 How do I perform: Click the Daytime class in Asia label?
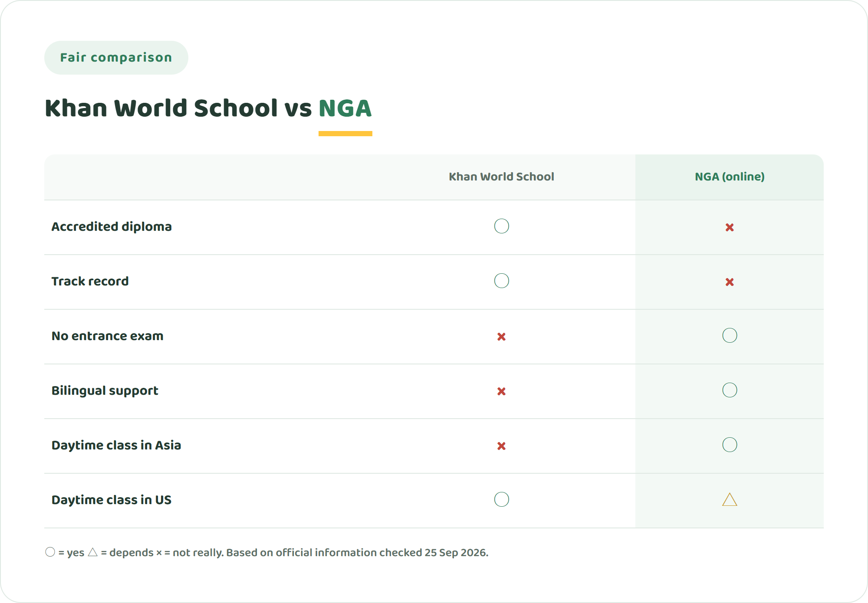[x=116, y=445]
